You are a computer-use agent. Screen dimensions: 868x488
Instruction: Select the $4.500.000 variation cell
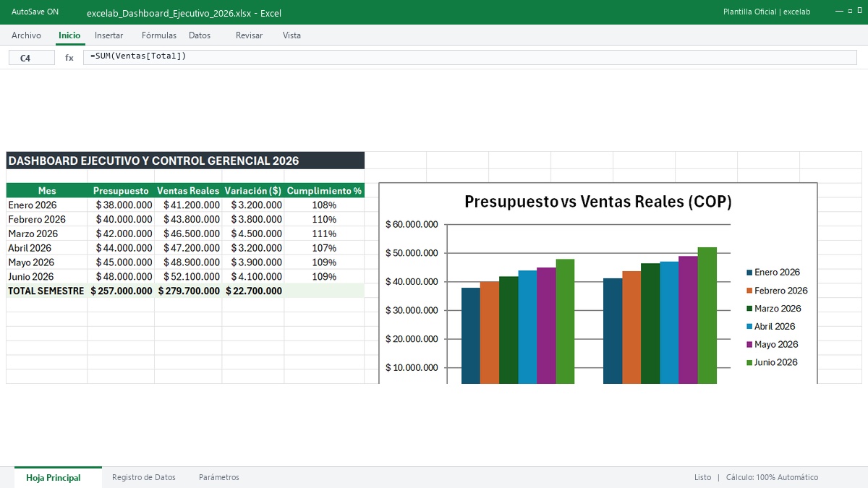click(253, 234)
